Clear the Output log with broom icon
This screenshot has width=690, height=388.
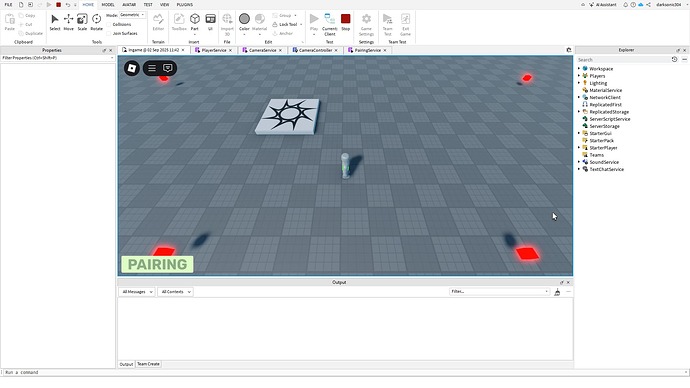tap(557, 292)
